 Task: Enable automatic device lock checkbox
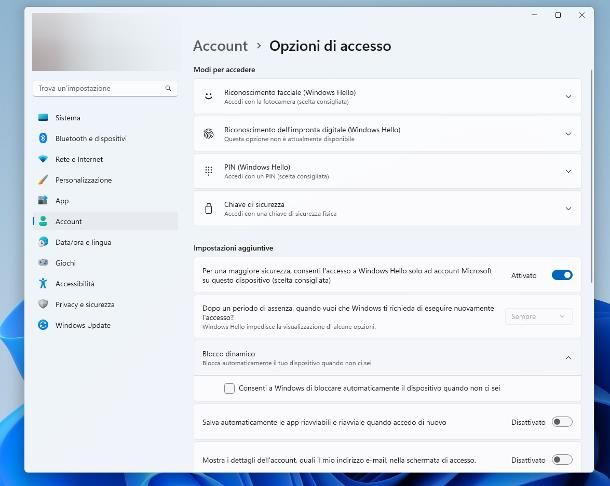point(229,388)
